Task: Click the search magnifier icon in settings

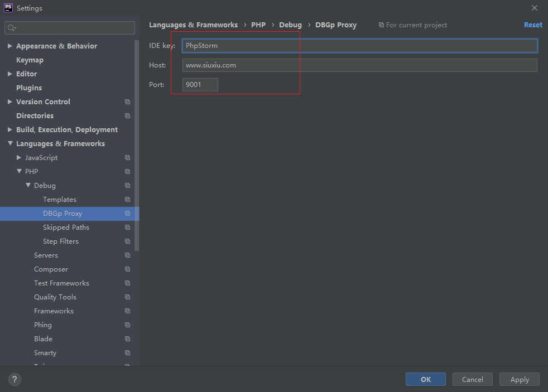Action: tap(12, 27)
